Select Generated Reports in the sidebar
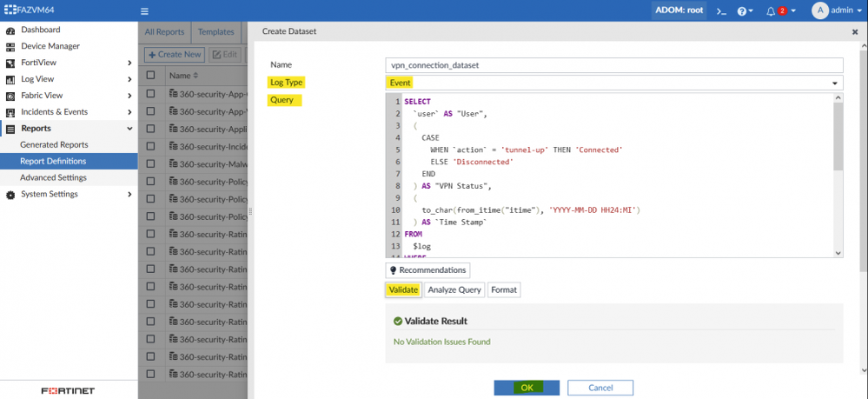Image resolution: width=868 pixels, height=399 pixels. tap(54, 144)
